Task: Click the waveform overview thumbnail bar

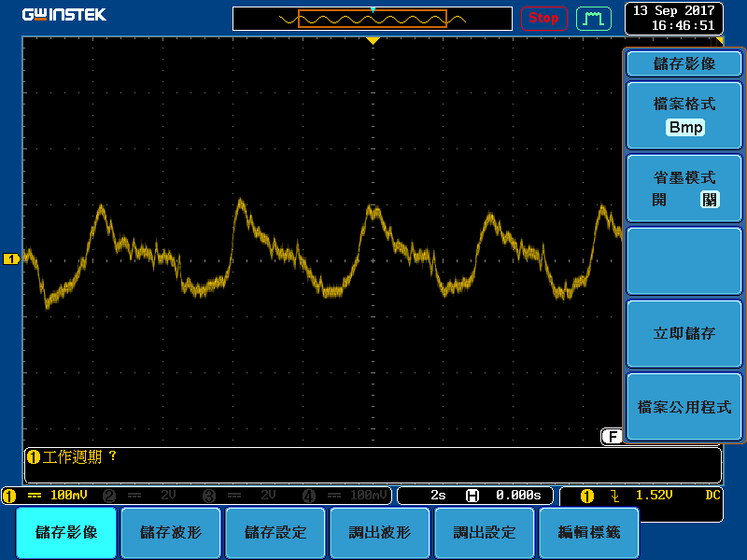Action: click(x=372, y=19)
